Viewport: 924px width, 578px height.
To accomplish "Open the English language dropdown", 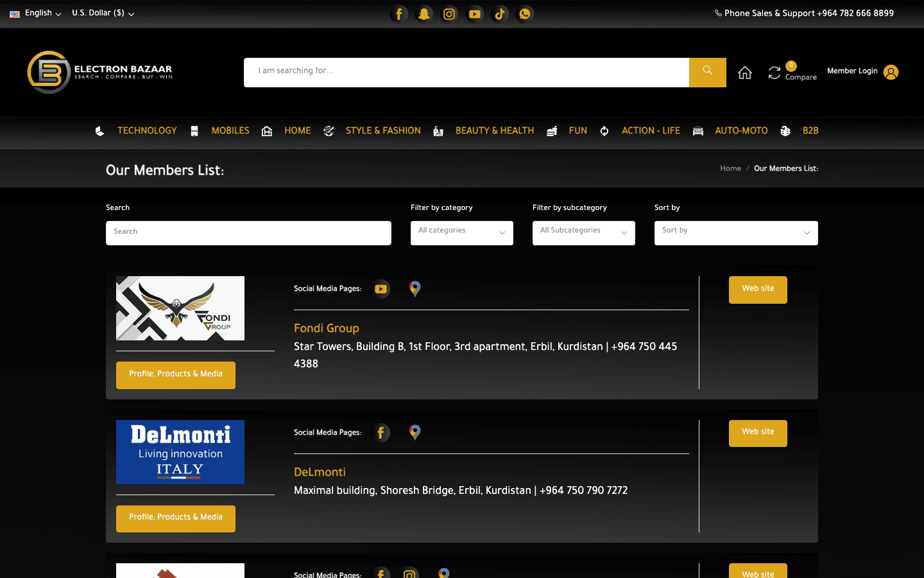I will point(36,13).
